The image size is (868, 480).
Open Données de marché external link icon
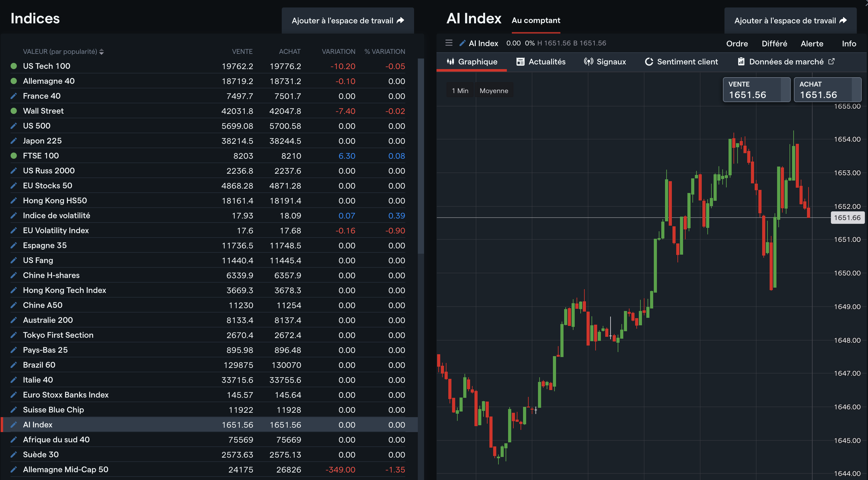pyautogui.click(x=832, y=61)
